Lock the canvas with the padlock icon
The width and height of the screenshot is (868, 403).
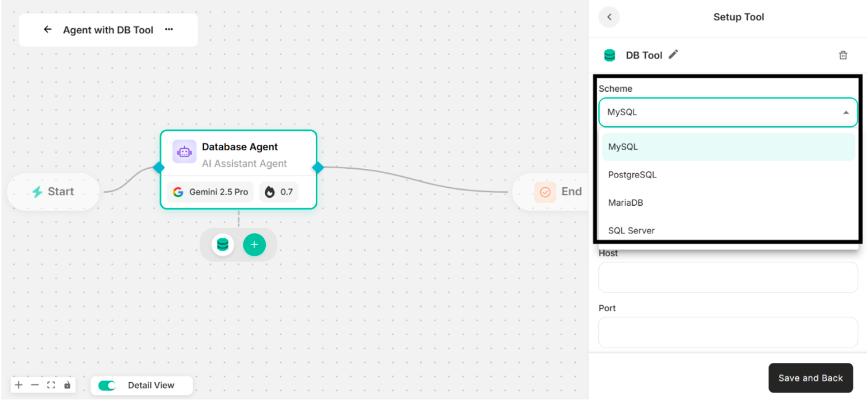coord(67,385)
